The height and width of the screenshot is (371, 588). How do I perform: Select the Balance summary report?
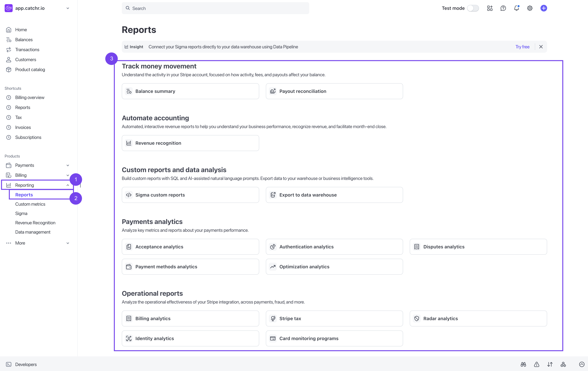pos(190,91)
